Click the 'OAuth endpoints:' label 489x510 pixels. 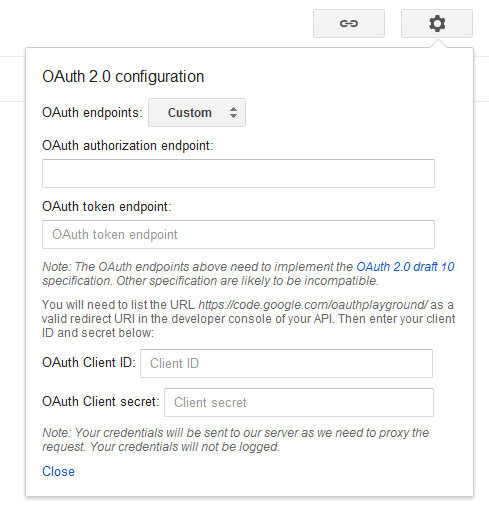click(x=92, y=113)
